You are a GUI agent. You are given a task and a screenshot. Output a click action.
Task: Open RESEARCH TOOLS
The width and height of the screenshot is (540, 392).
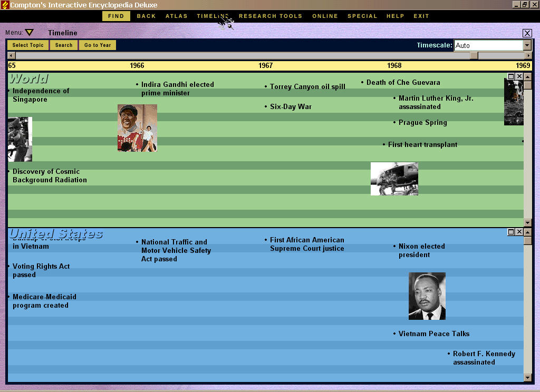click(x=271, y=16)
